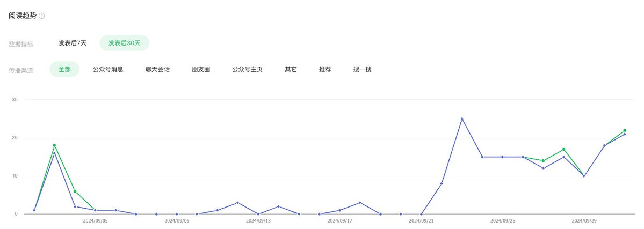Click the green point at value 17

(563, 150)
